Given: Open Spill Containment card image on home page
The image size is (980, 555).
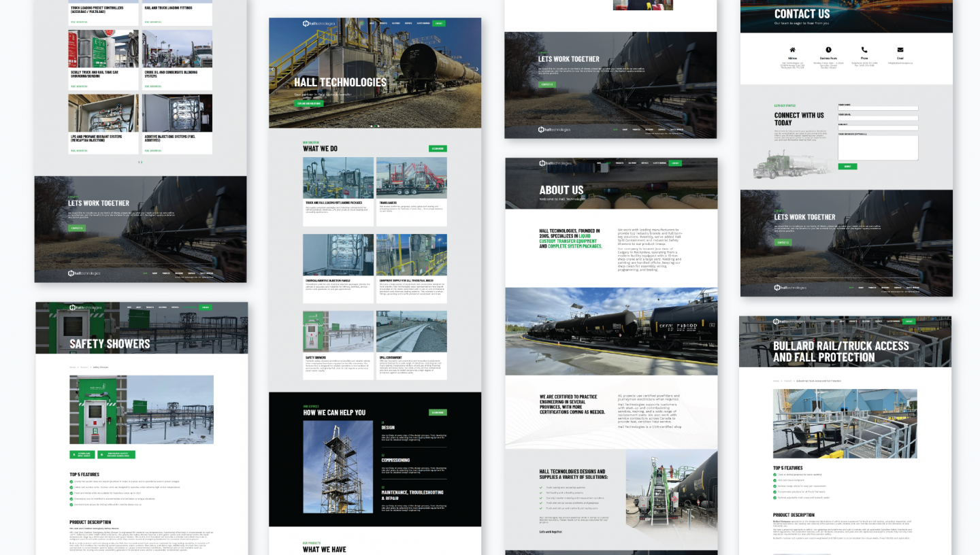Looking at the screenshot, I should [412, 331].
